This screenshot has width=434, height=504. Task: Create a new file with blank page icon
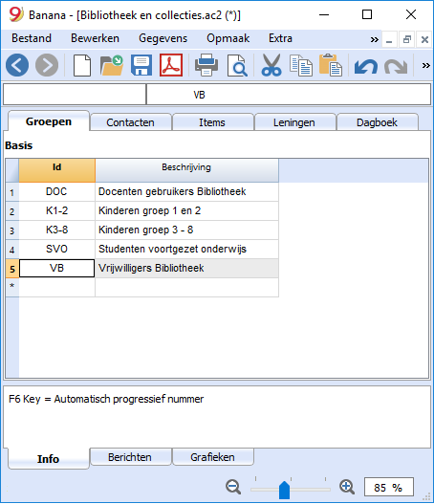click(x=82, y=66)
